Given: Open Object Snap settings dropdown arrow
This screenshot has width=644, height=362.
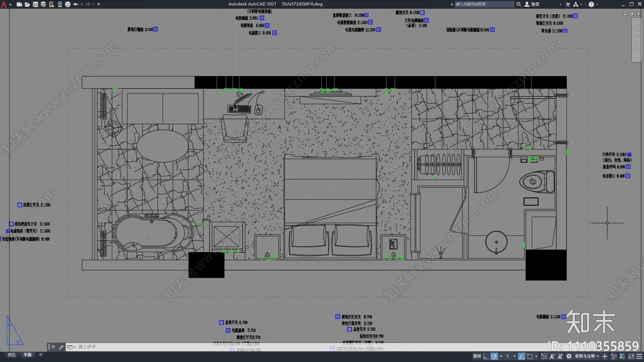Looking at the screenshot, I should pyautogui.click(x=536, y=356).
